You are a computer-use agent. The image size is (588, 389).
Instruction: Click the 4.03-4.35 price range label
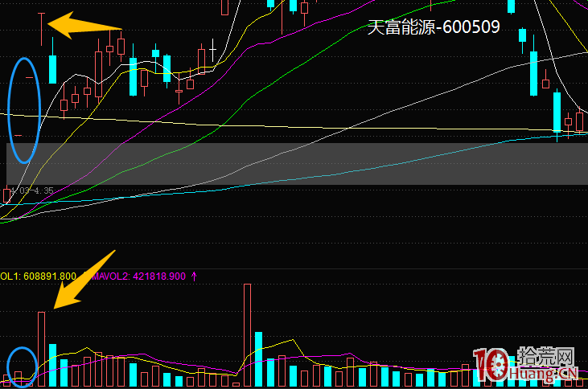coord(32,190)
